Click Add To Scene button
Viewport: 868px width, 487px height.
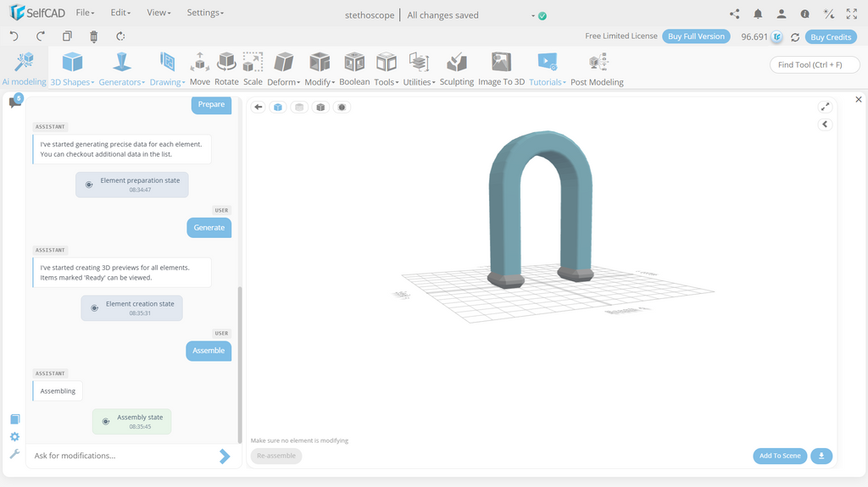780,456
